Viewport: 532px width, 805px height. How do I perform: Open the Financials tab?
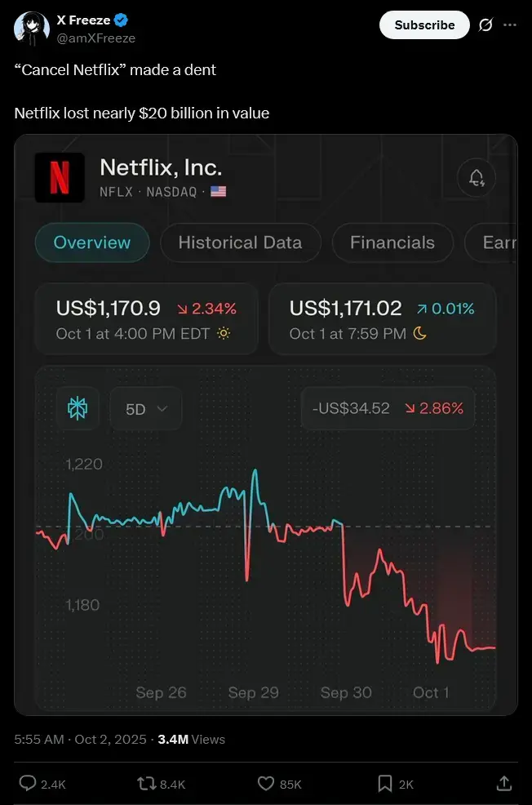392,242
